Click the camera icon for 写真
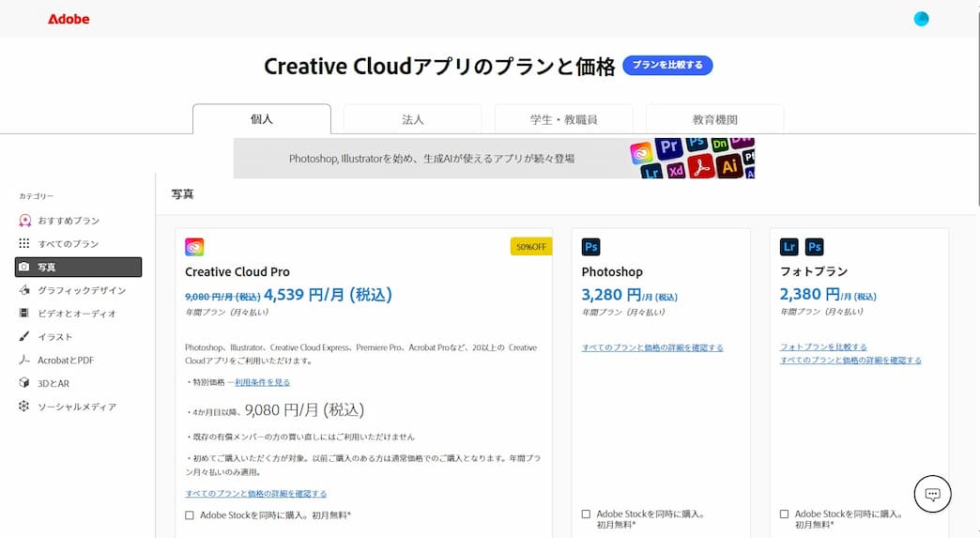 (24, 267)
